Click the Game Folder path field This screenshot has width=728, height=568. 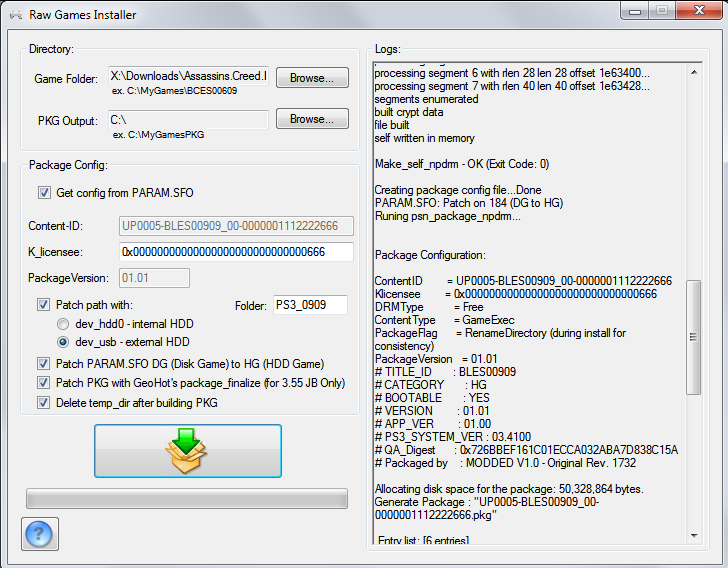point(188,76)
